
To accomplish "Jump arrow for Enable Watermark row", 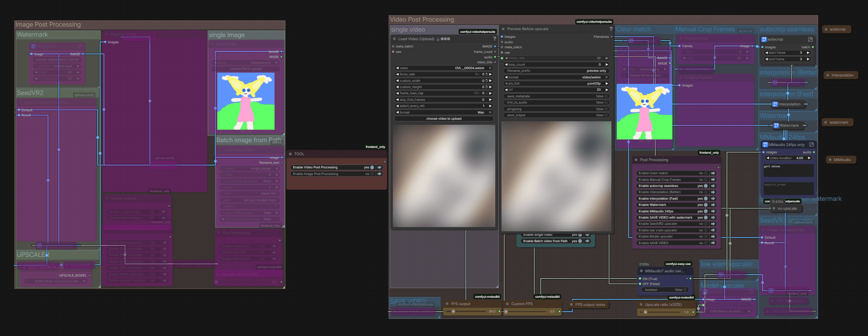I will tap(713, 205).
